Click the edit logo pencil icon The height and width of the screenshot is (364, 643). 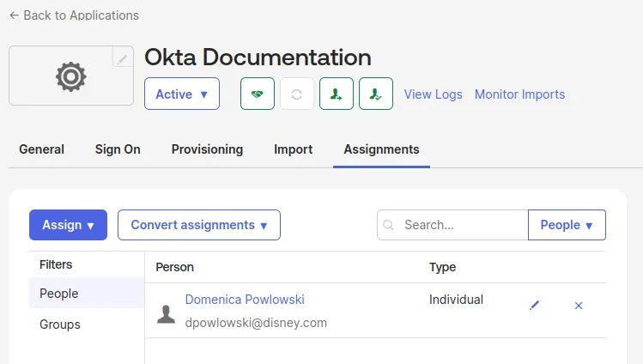point(122,58)
